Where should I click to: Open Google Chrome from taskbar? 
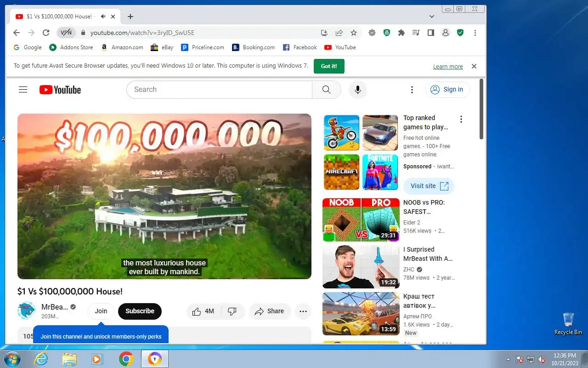[126, 359]
